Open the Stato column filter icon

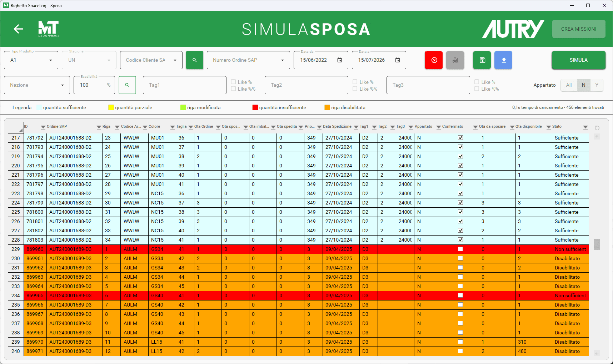coord(585,127)
